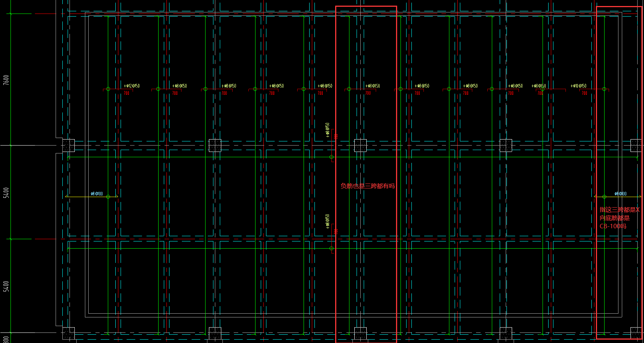Click lower vertical +Φ8@150 label near center
Screen dimensions: 644x343
328,222
